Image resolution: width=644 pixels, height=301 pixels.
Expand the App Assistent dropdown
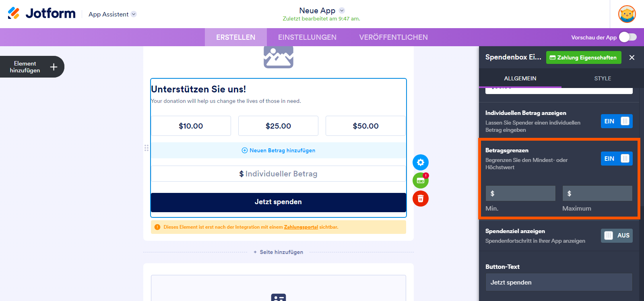click(x=134, y=14)
